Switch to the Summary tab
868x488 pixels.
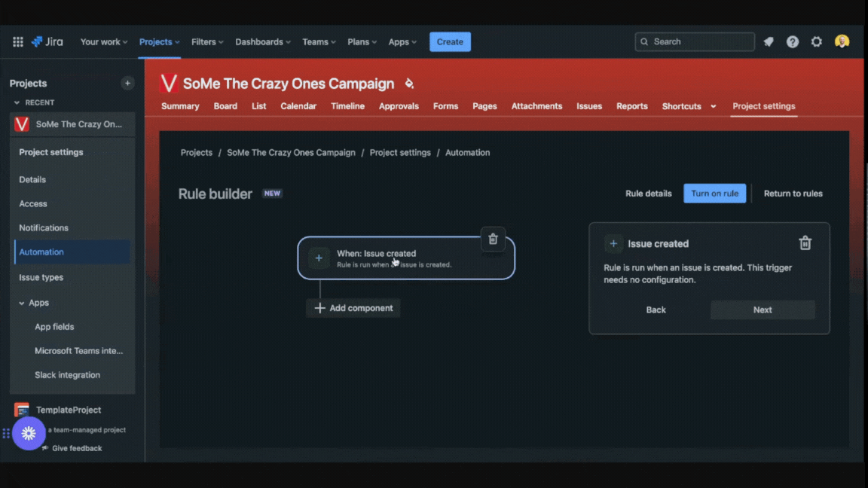(180, 106)
